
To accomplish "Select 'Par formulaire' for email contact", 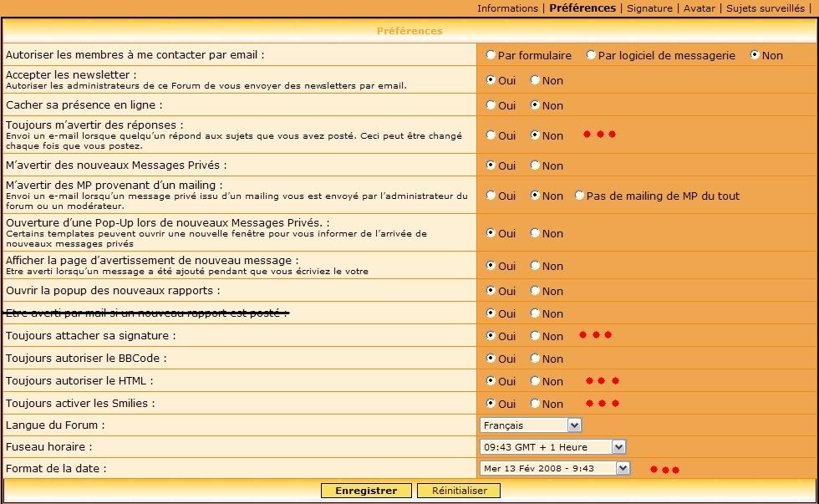I will (x=491, y=55).
